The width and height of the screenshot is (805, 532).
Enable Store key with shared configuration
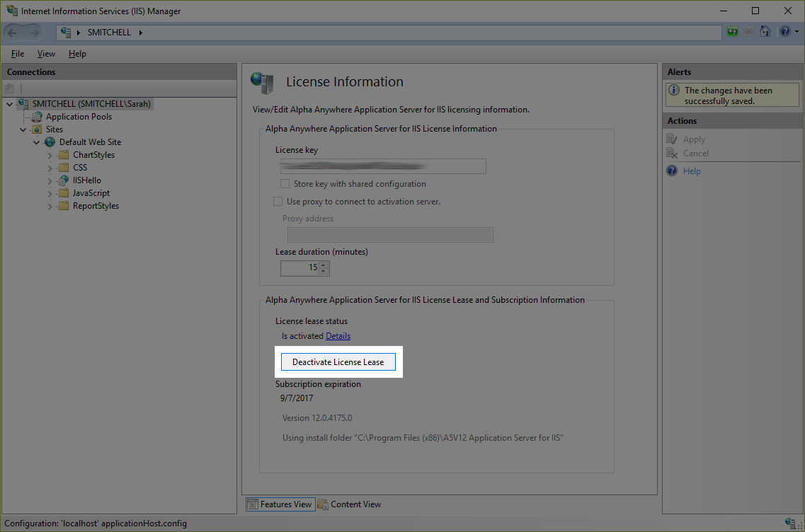point(285,184)
